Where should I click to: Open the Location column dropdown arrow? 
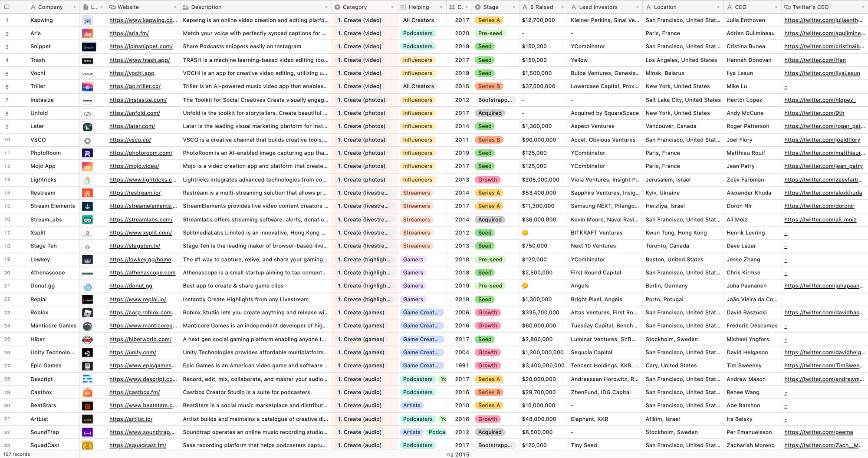tap(718, 7)
